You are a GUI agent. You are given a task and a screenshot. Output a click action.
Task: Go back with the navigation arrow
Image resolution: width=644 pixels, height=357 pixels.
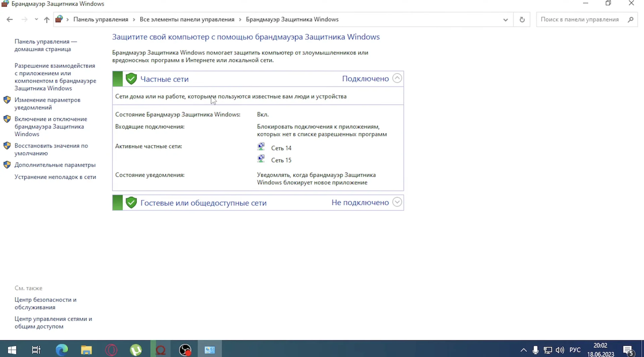pos(9,19)
